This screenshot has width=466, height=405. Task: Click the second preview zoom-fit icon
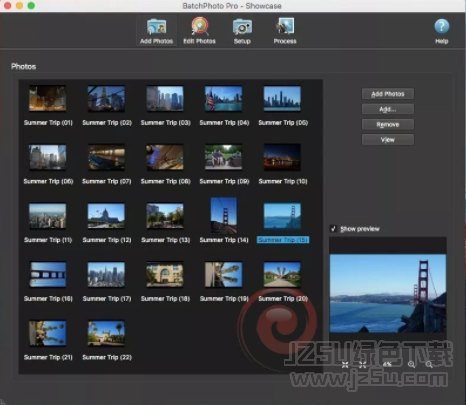point(363,365)
